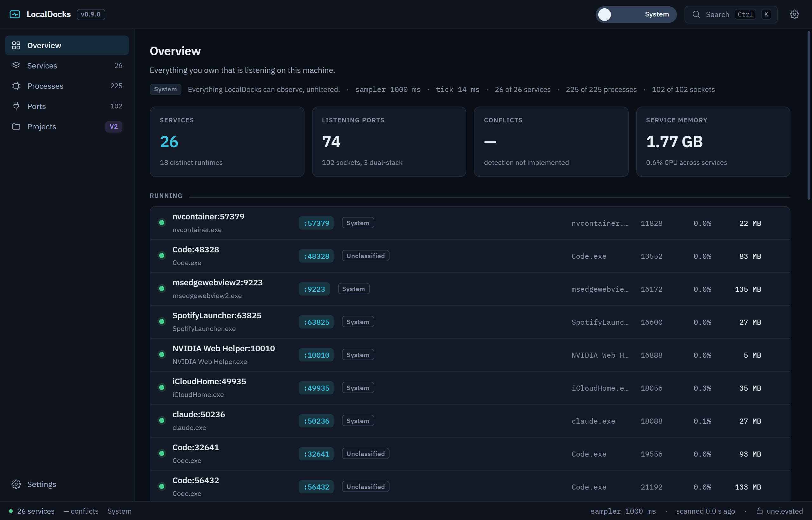Click System tag on nvcontainer:57379 row
This screenshot has height=520, width=812.
pyautogui.click(x=358, y=223)
